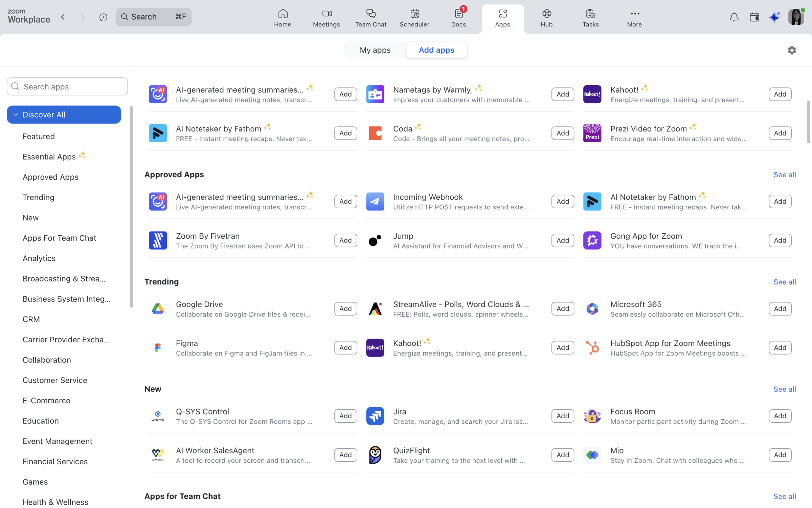The width and height of the screenshot is (812, 508).
Task: Open the notifications bell
Action: tap(734, 17)
